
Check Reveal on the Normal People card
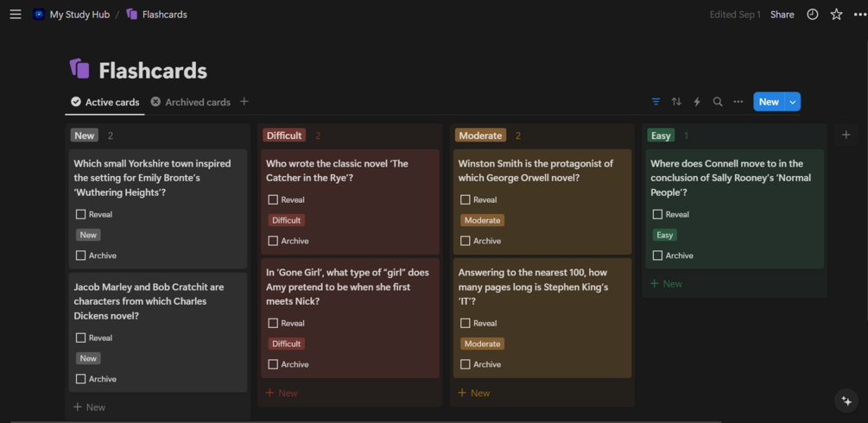tap(657, 214)
